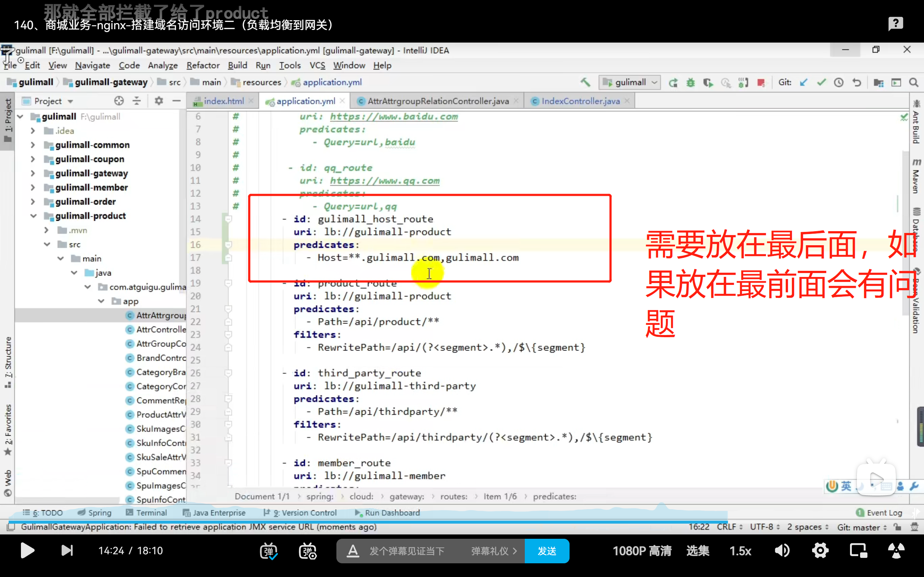Open the Refactor menu
924x577 pixels.
tap(203, 65)
